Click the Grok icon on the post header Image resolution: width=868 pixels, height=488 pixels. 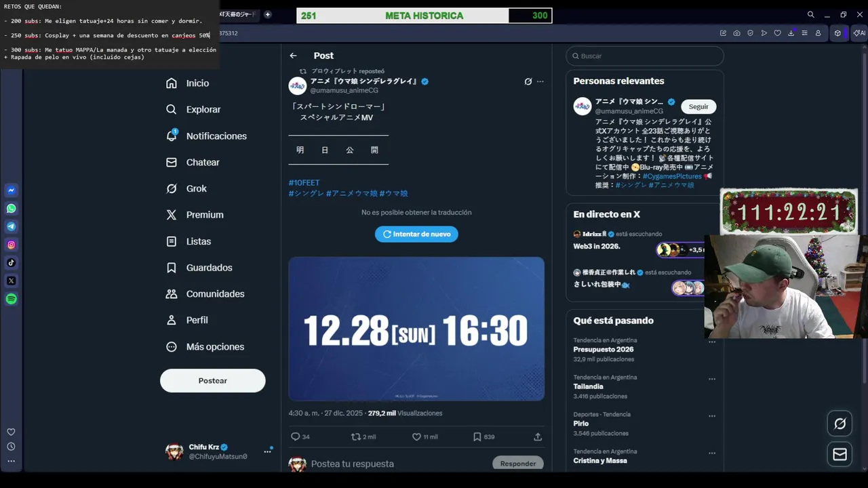(x=528, y=81)
